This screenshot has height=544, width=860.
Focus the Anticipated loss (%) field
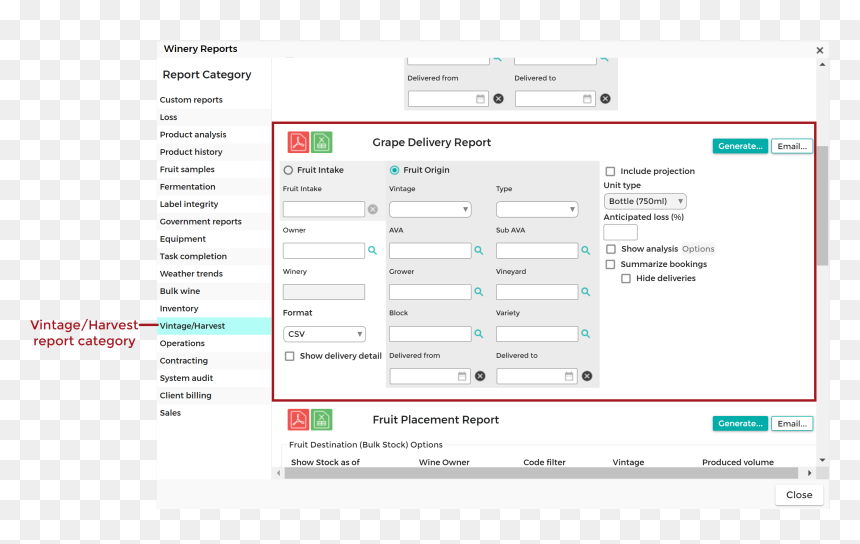[x=620, y=233]
